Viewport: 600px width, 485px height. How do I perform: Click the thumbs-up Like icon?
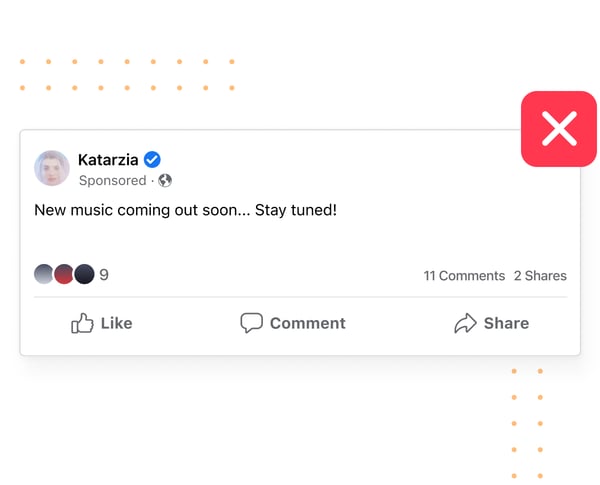point(82,323)
